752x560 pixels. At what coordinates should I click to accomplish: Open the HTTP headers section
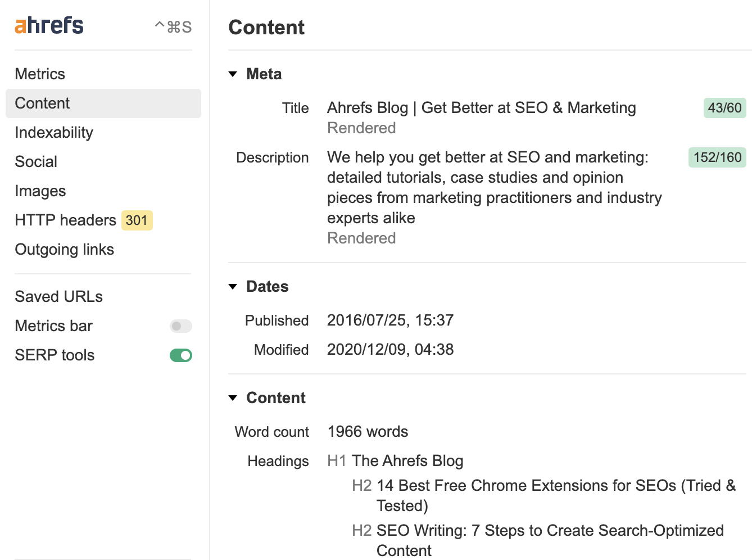pyautogui.click(x=66, y=220)
